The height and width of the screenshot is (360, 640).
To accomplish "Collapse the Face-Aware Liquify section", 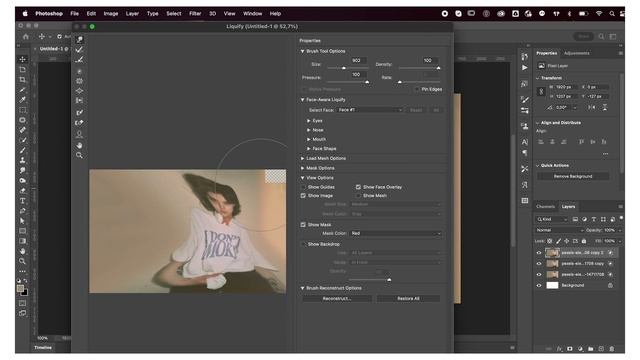I will [302, 100].
